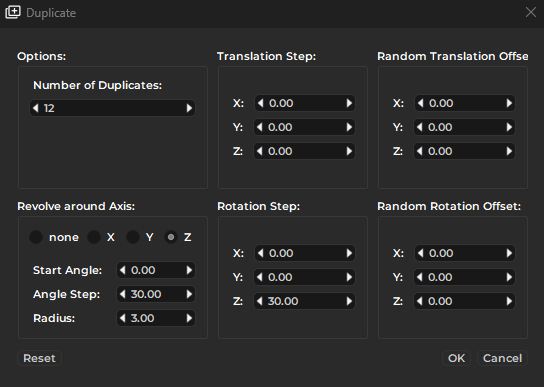Decrease Random Rotation Offset Y value
The image size is (544, 387).
tap(420, 277)
